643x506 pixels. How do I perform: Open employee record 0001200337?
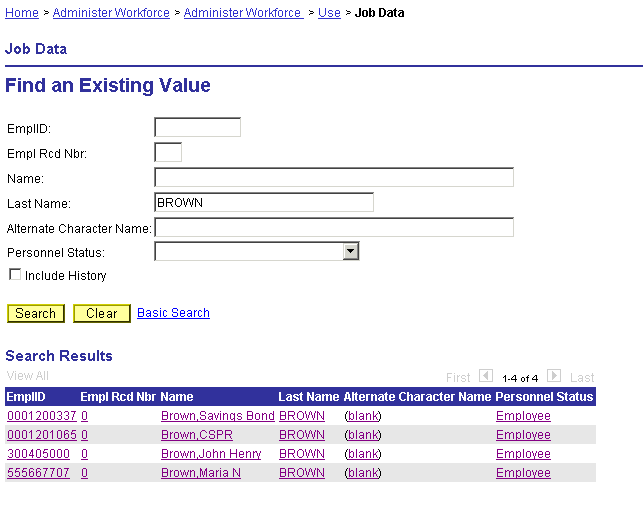pyautogui.click(x=42, y=416)
